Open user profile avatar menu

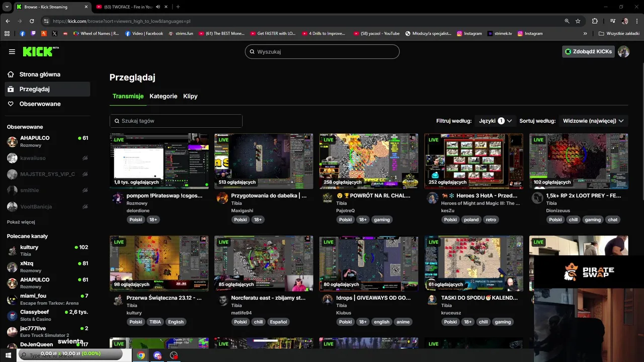coord(623,52)
